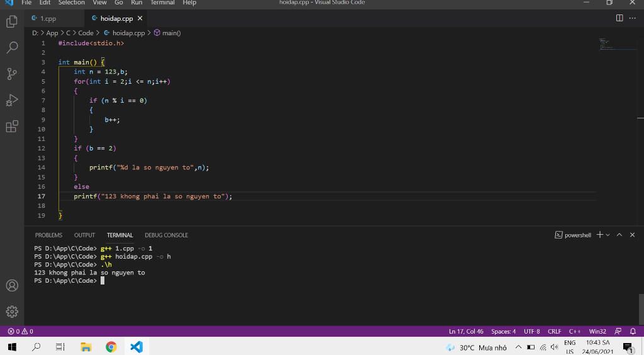644x355 pixels.
Task: Open the clock and date flyout
Action: 597,347
